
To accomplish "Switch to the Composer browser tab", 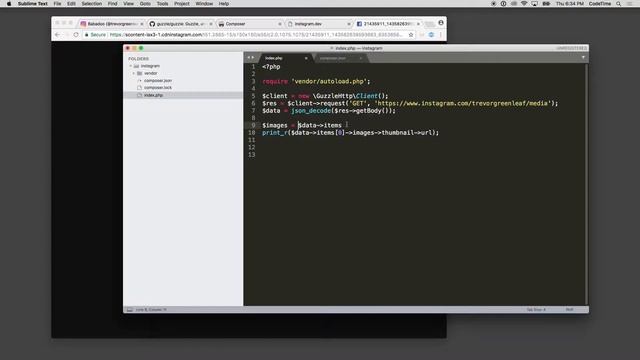I will [249, 24].
